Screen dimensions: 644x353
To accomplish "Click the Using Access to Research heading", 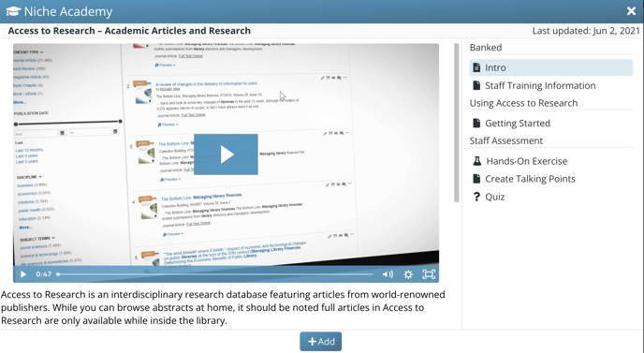I will click(x=523, y=103).
